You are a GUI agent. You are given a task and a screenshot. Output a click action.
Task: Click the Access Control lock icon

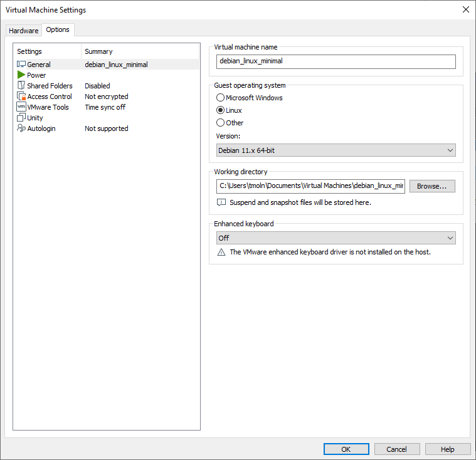click(21, 97)
